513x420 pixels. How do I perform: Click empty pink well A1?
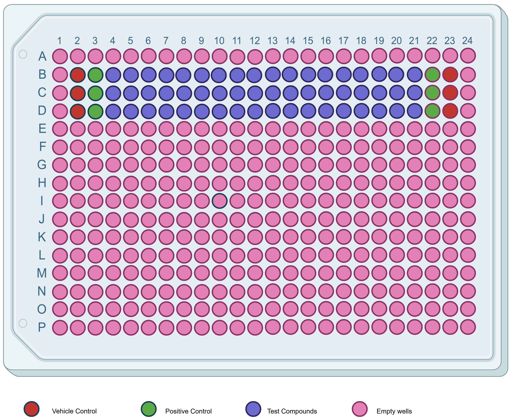[60, 56]
